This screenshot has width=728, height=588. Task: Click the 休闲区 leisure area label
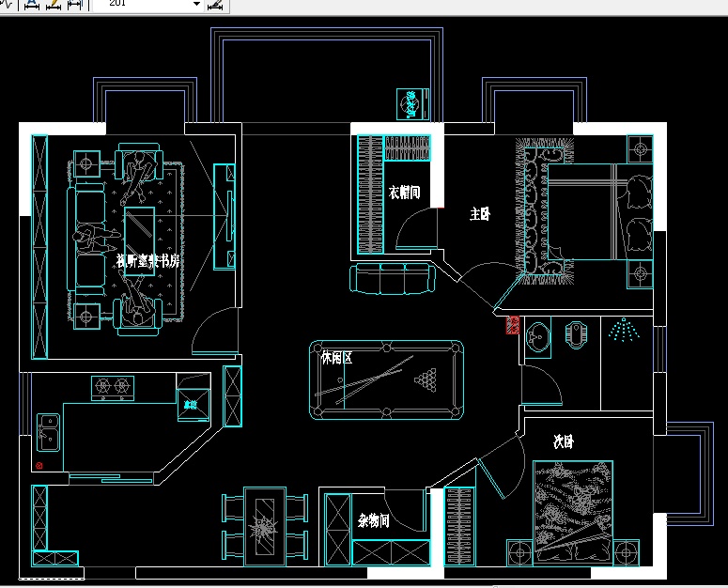click(335, 358)
